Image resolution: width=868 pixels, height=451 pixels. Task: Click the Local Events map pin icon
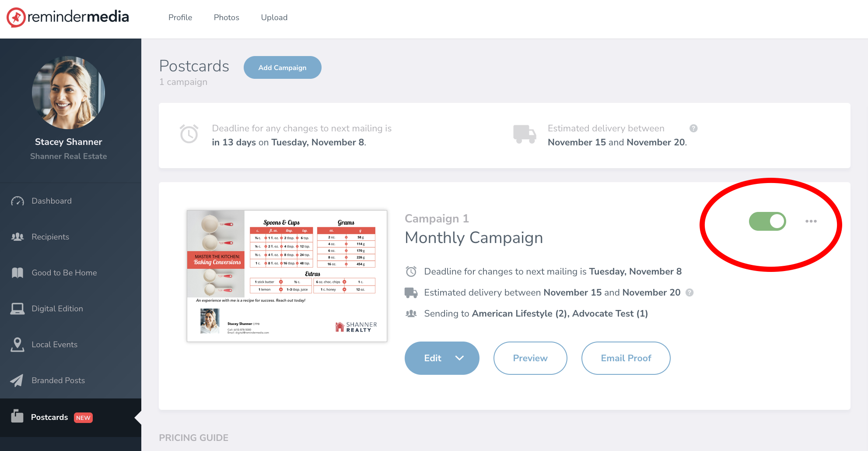17,345
